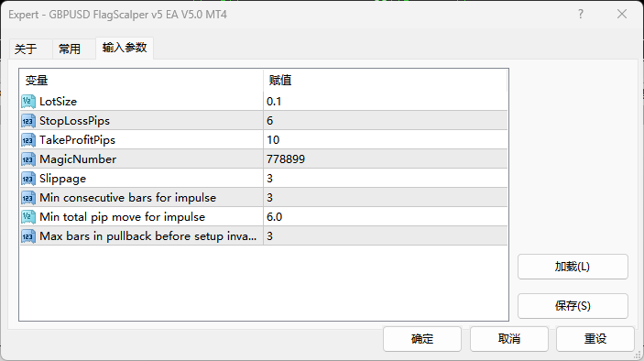Click the Slippage integer icon
The image size is (644, 361).
[x=27, y=179]
